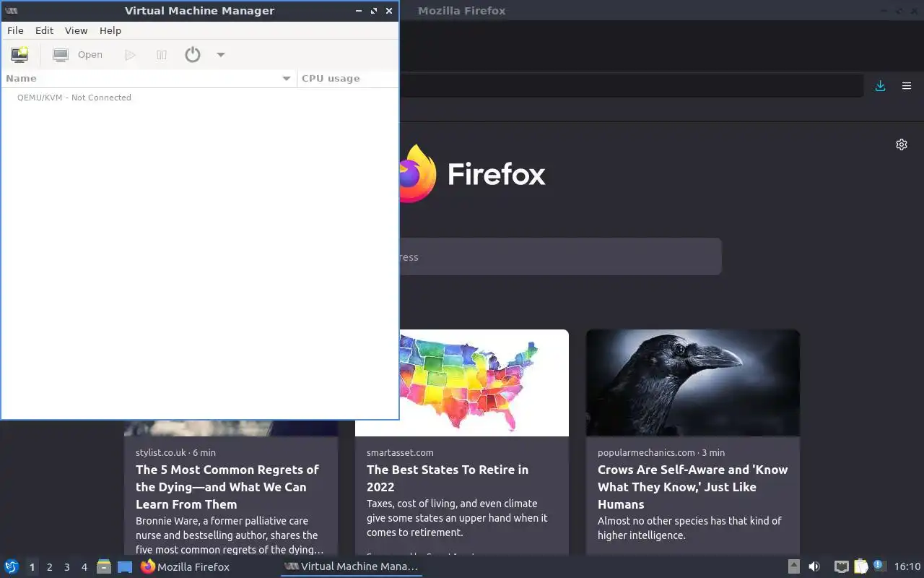Focus the Firefox homepage search field
Image resolution: width=924 pixels, height=578 pixels.
[560, 256]
